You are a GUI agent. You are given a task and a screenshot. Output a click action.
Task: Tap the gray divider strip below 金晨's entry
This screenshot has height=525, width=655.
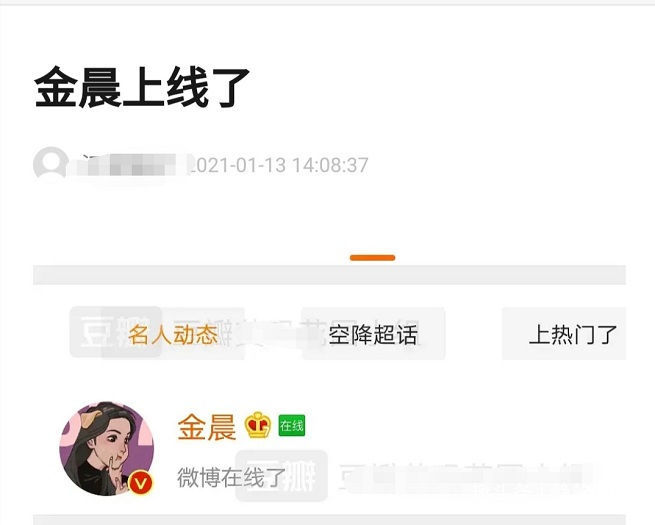click(x=329, y=520)
